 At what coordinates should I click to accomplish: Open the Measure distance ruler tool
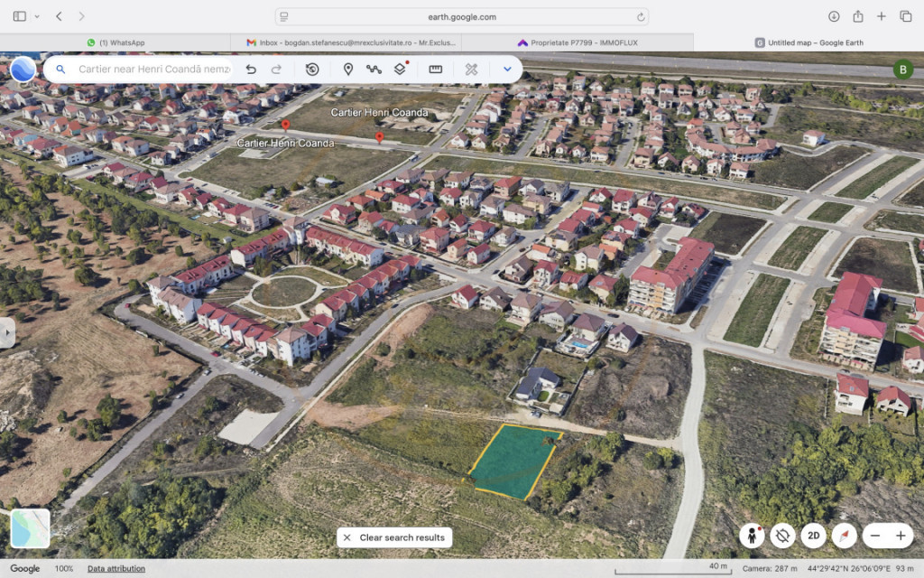[x=435, y=69]
